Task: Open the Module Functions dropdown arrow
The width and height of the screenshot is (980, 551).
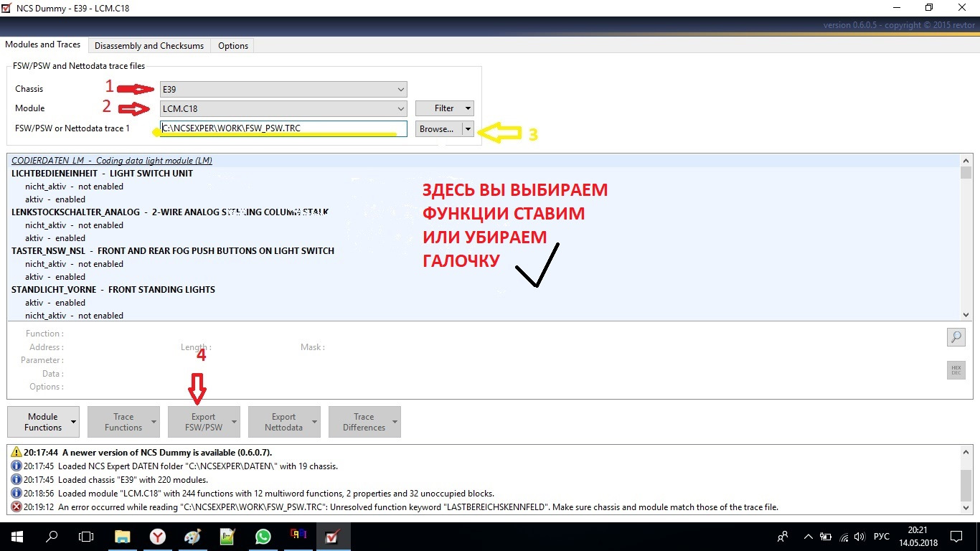Action: [x=75, y=422]
